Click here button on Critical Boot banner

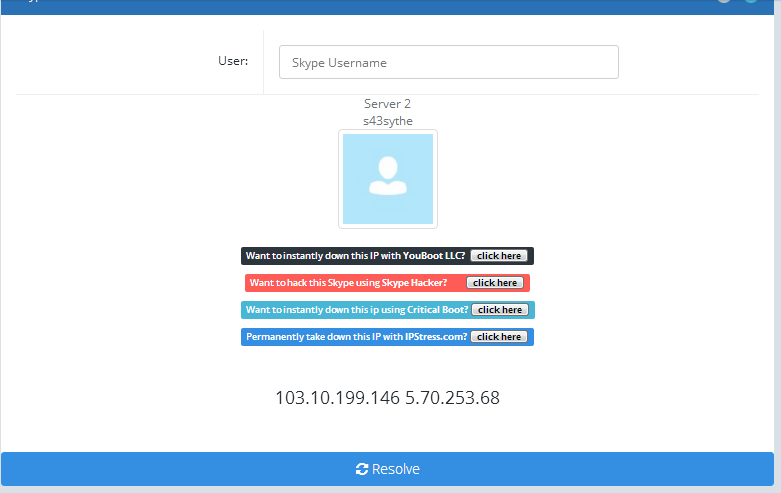(x=500, y=310)
